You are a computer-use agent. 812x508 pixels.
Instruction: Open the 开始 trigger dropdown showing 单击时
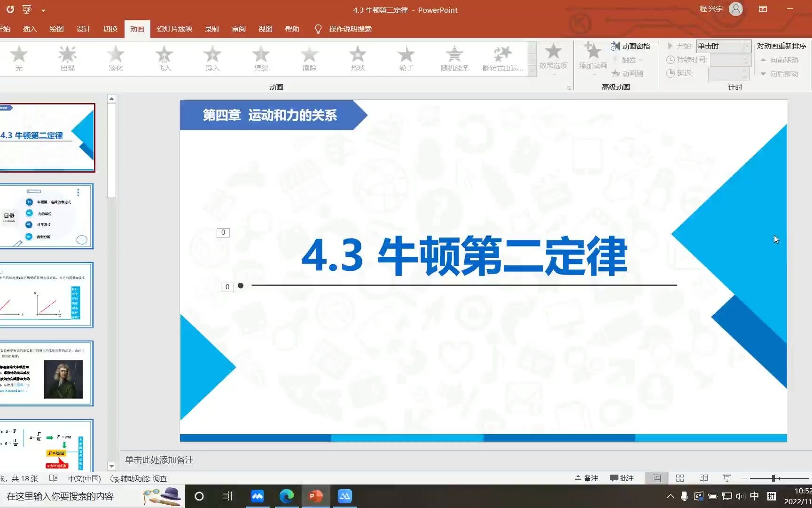click(723, 46)
